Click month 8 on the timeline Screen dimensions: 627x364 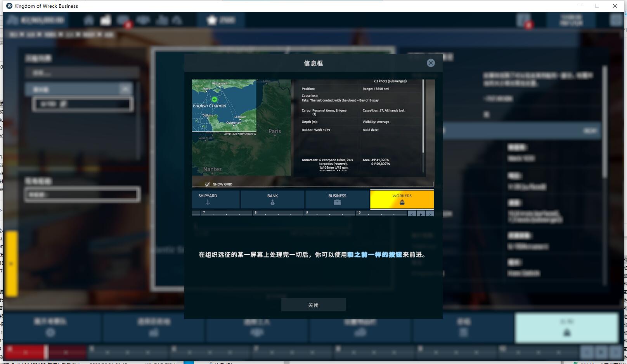278,213
